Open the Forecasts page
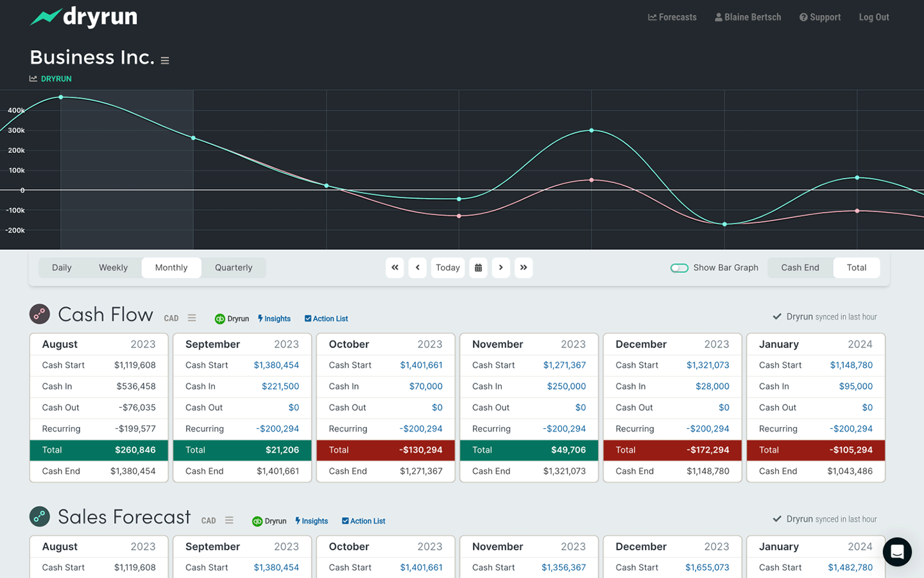Image resolution: width=924 pixels, height=578 pixels. [672, 17]
